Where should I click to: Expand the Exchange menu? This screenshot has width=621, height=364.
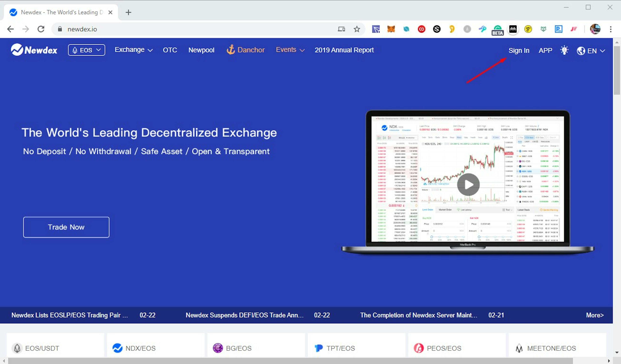(x=134, y=50)
